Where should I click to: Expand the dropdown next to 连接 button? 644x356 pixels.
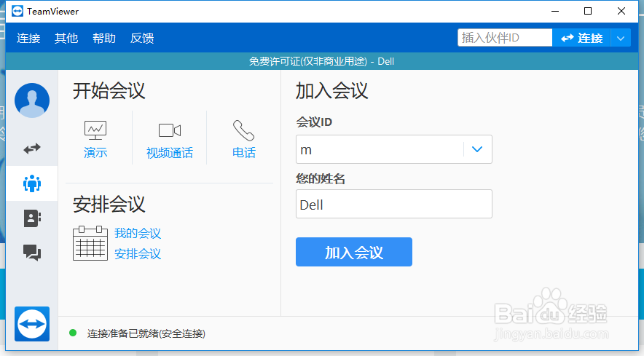(621, 38)
